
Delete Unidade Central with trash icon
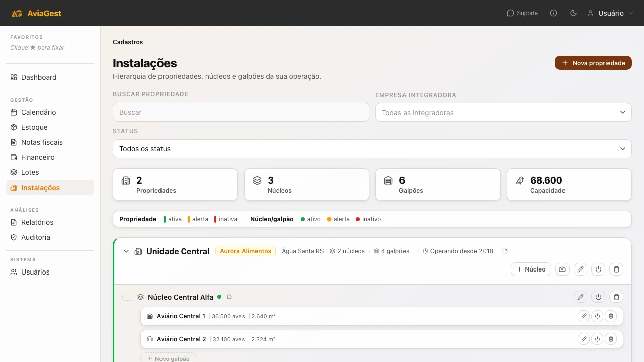[x=616, y=269]
